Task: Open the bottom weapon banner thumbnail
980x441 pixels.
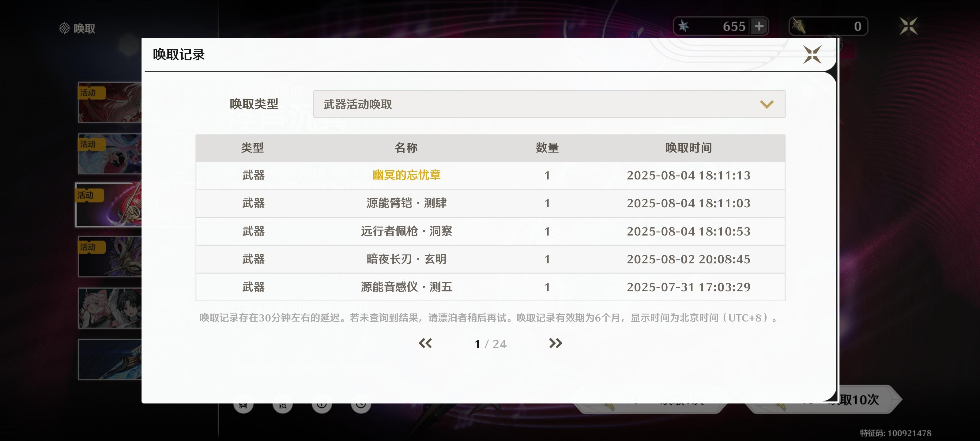Action: tap(110, 360)
